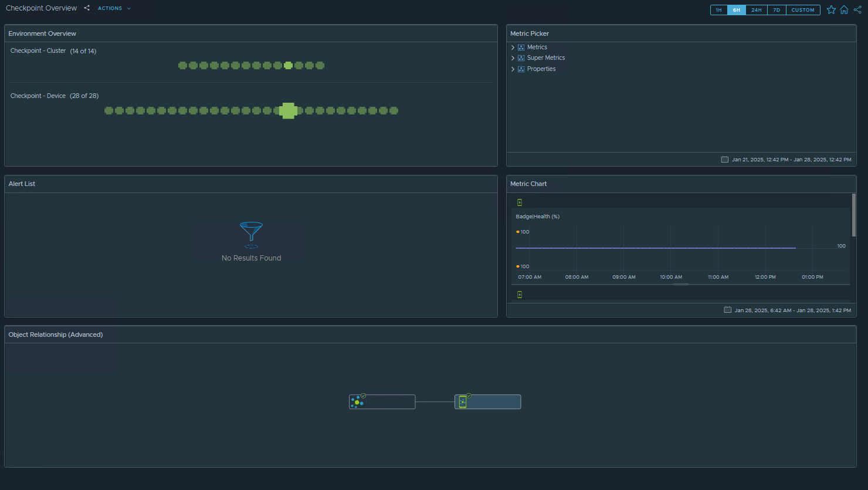Screen dimensions: 868x490
Task: Open the Actions dropdown menu
Action: point(114,8)
